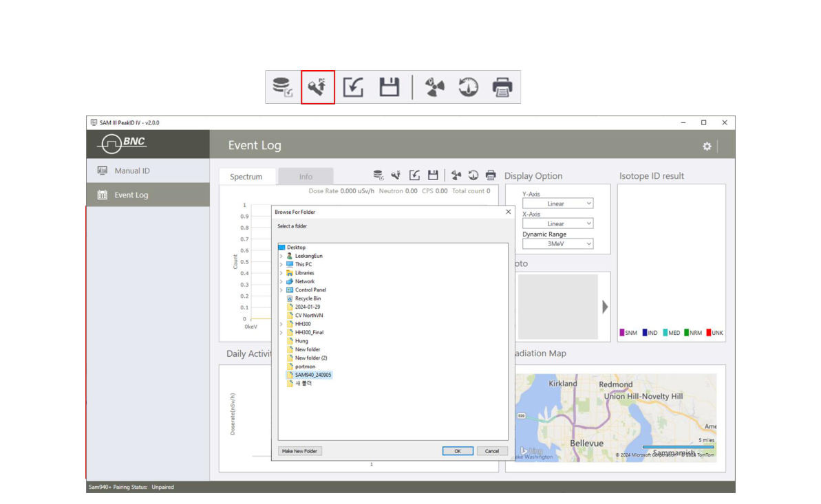Viewport: 821px width, 504px height.
Task: Click the floppy disk save icon in the Event Log toolbar
Action: point(432,175)
